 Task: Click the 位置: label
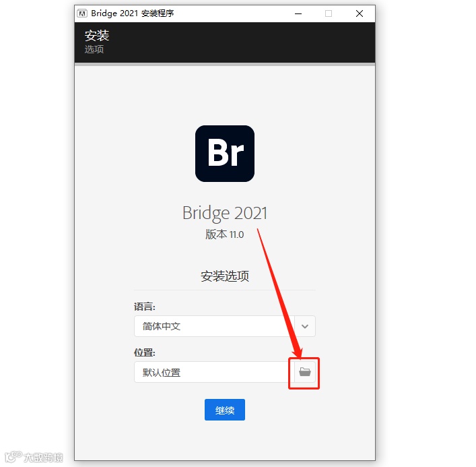click(145, 352)
